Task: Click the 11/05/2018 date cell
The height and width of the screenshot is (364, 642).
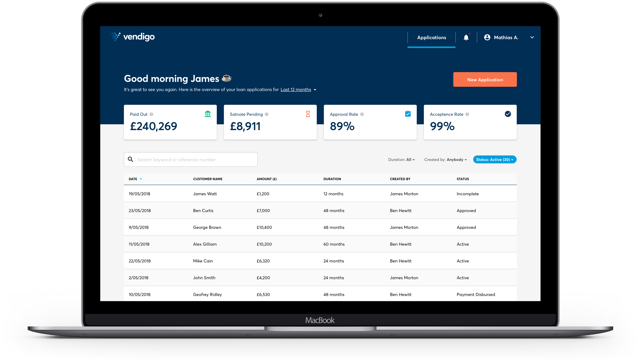Action: (x=139, y=244)
